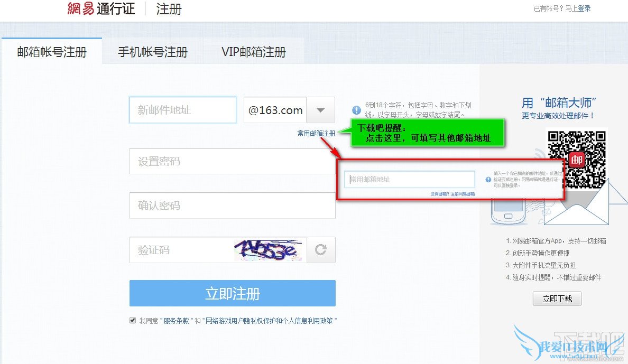628x364 pixels.
Task: Open the @163.com domain dropdown arrow
Action: (x=320, y=110)
